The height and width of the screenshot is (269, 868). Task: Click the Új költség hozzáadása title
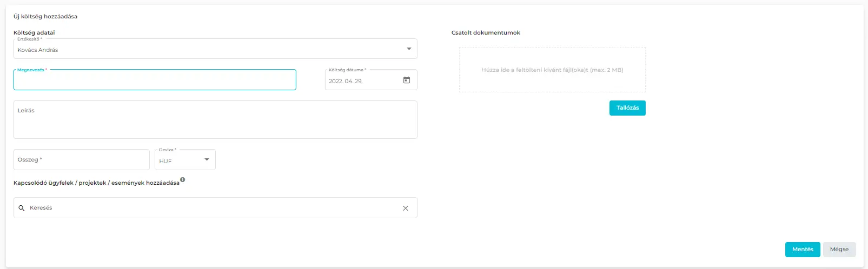point(45,17)
